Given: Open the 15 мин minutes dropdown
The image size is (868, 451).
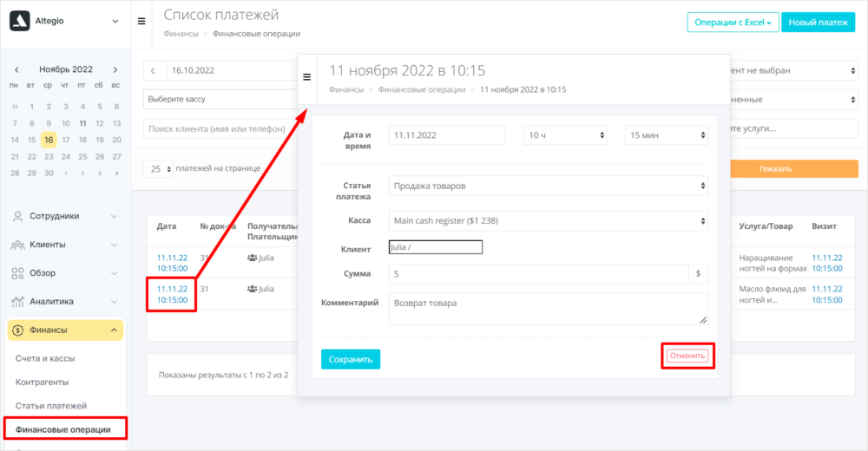Looking at the screenshot, I should pos(667,135).
